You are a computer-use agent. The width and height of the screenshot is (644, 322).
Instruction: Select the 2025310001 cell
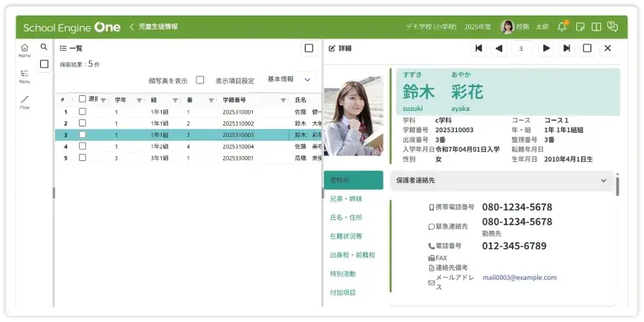pos(238,112)
